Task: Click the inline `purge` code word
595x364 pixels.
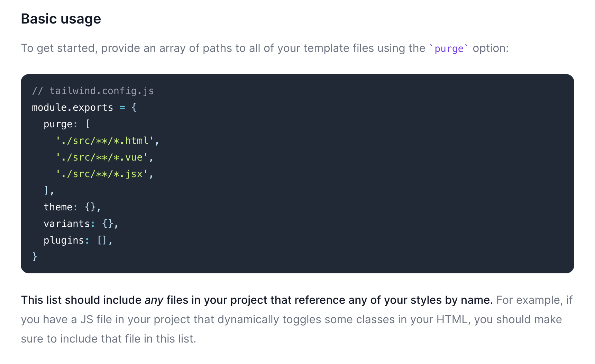Action: point(449,48)
